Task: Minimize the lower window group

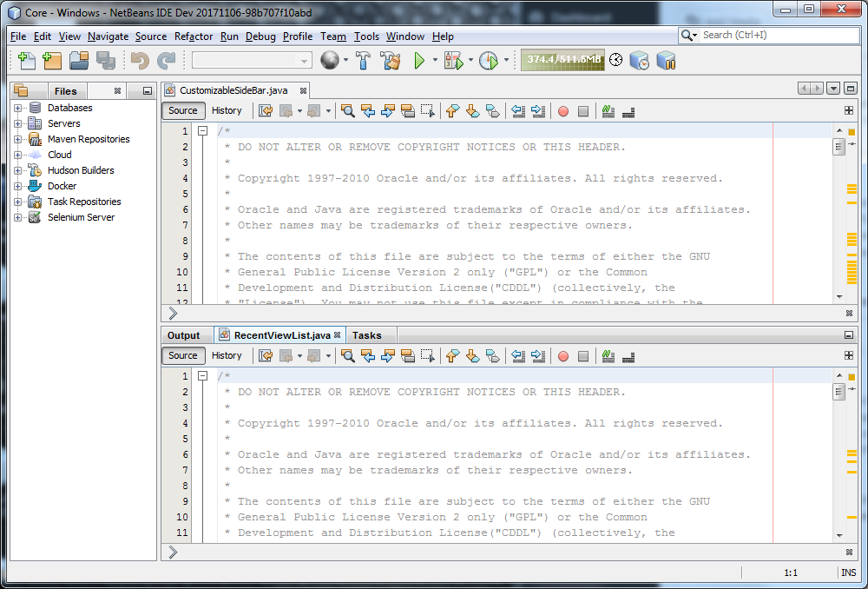Action: (x=849, y=334)
